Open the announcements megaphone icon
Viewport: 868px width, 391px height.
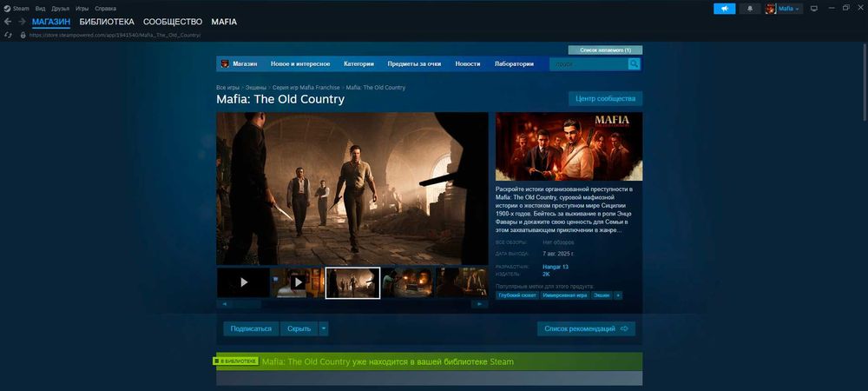pos(724,9)
